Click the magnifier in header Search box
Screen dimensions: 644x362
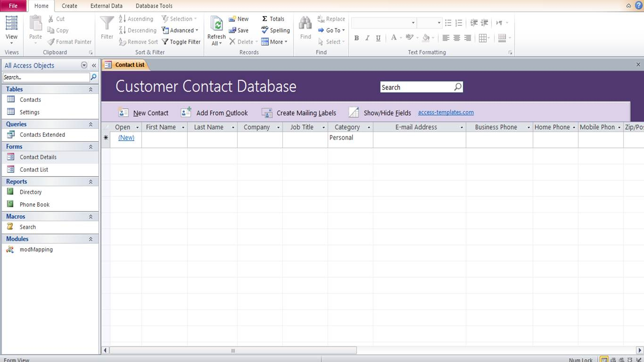coord(457,87)
